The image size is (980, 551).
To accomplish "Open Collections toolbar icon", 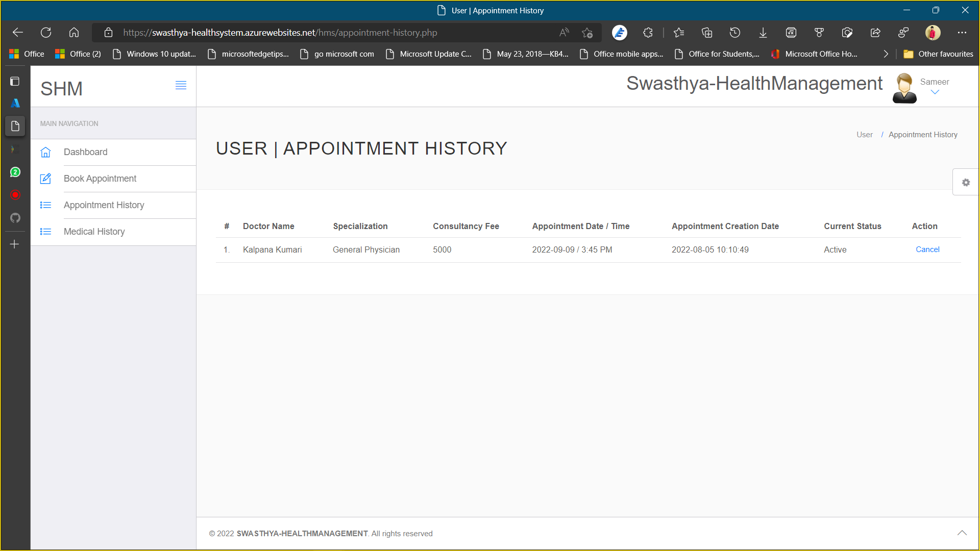I will point(707,33).
